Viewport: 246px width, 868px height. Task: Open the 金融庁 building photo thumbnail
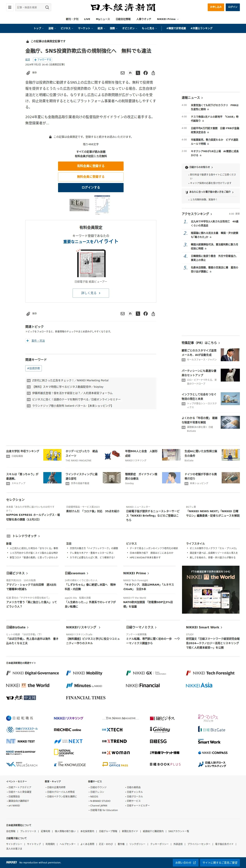[x=80, y=205]
